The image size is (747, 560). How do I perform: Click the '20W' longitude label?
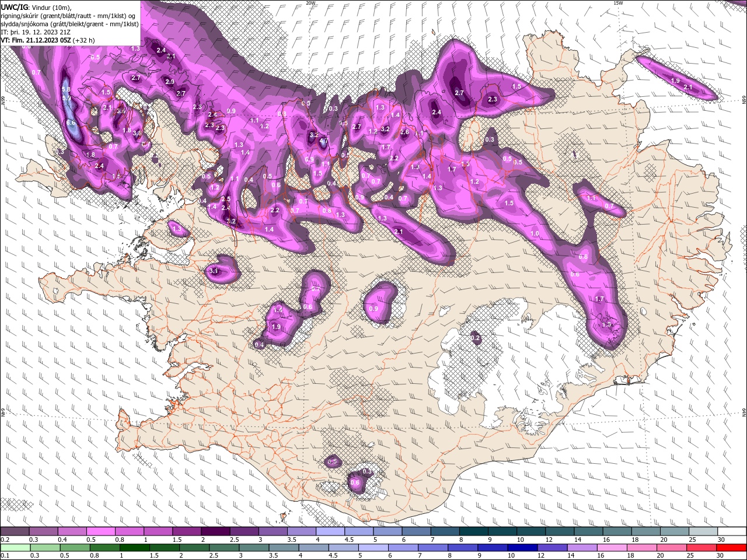point(311,3)
